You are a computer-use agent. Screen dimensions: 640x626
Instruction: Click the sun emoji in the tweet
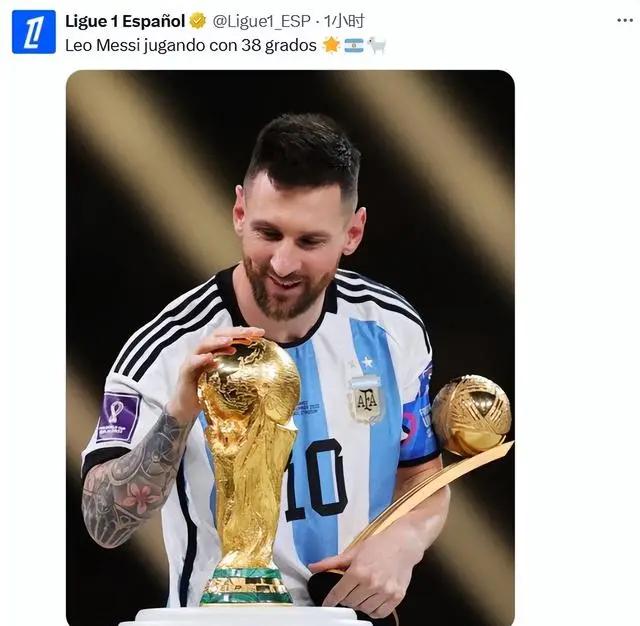(331, 45)
